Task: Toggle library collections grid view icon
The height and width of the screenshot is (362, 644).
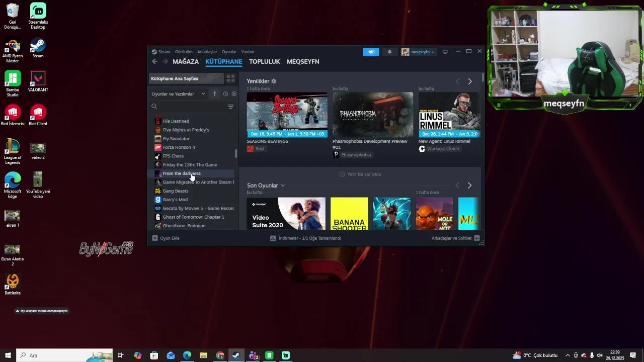Action: pyautogui.click(x=230, y=78)
